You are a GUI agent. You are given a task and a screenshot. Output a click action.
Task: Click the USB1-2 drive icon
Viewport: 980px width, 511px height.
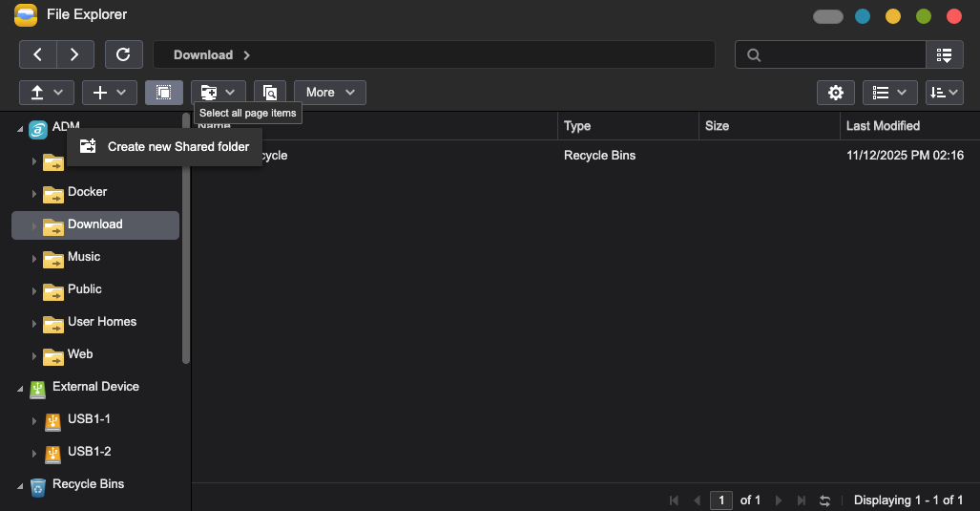[x=53, y=455]
